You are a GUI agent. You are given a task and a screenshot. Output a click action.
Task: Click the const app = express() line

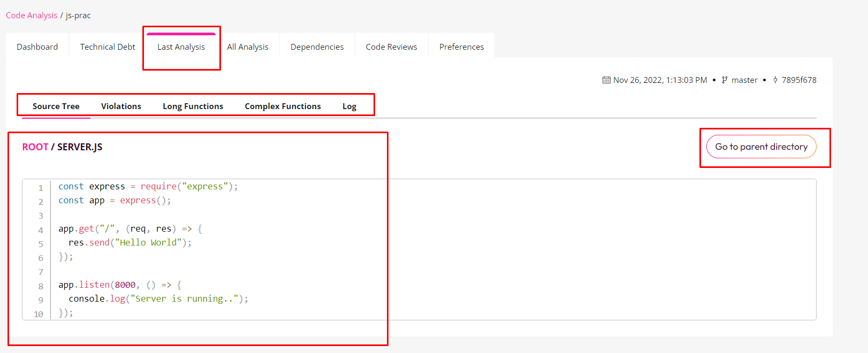point(115,201)
